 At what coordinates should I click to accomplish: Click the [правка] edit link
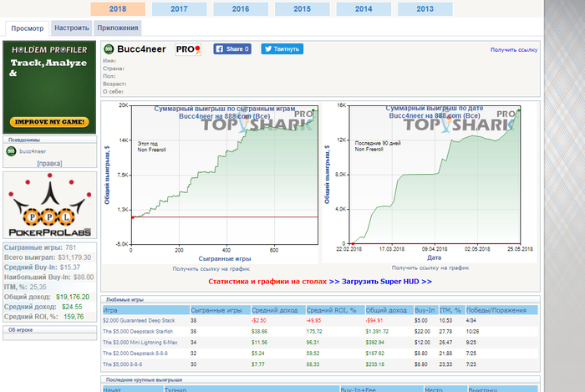coord(49,163)
